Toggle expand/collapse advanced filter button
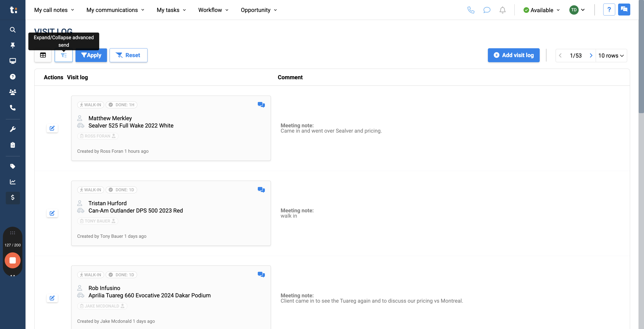 pyautogui.click(x=64, y=55)
